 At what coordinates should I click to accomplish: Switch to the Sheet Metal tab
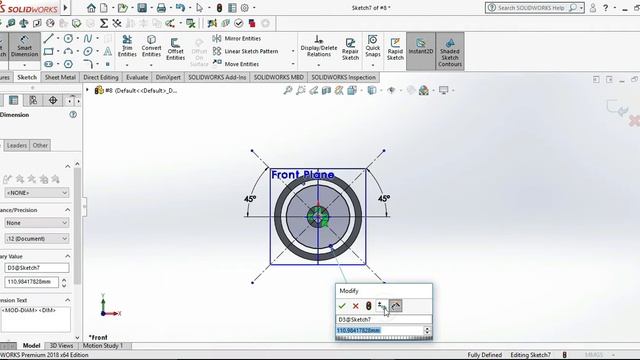(x=60, y=77)
